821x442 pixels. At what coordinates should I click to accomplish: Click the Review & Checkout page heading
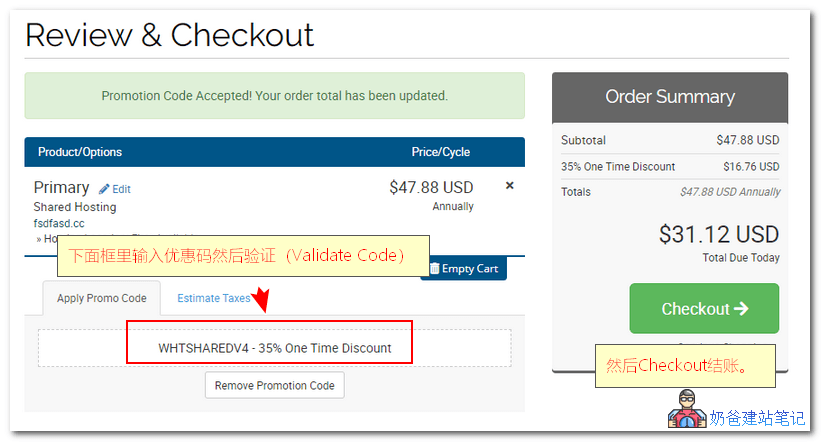(169, 35)
